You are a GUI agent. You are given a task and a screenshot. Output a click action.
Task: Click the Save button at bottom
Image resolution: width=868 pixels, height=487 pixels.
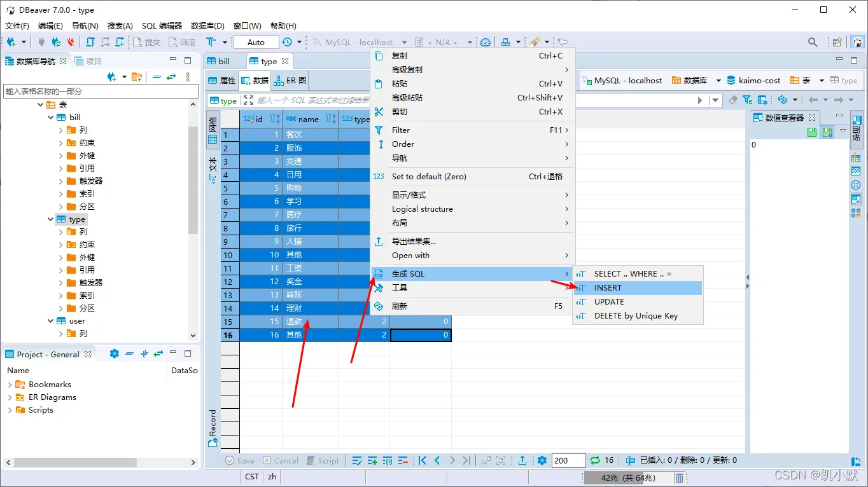click(x=240, y=460)
